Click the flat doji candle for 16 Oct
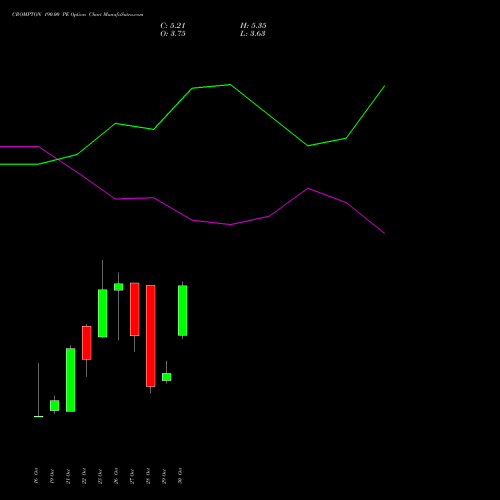The image size is (500, 500). click(x=39, y=416)
